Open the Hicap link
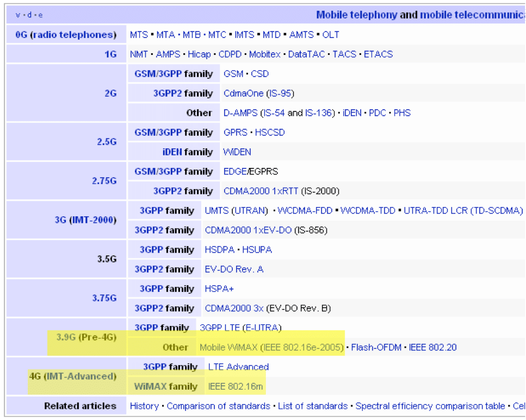526x420 pixels. point(199,54)
